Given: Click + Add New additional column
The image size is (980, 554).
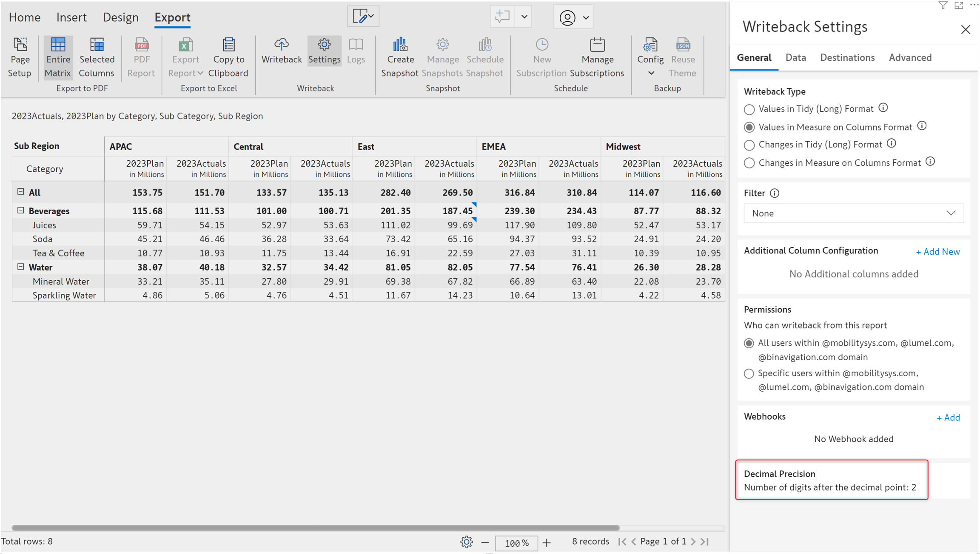Looking at the screenshot, I should pos(937,252).
